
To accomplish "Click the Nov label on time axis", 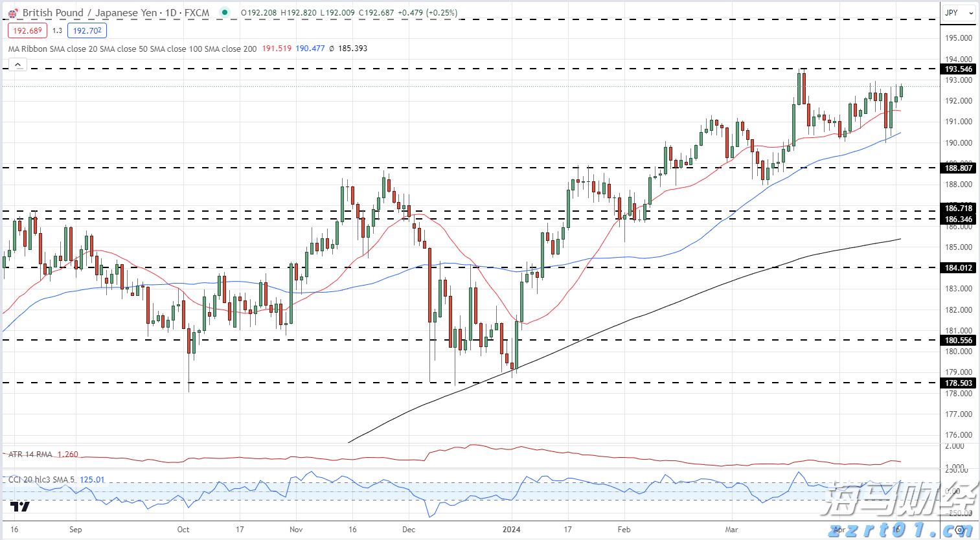I will pyautogui.click(x=296, y=530).
